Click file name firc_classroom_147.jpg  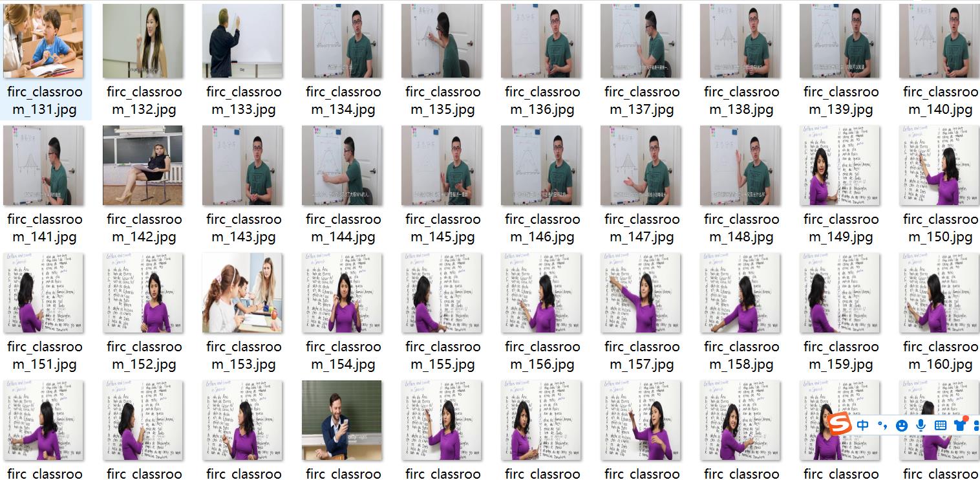click(x=642, y=228)
